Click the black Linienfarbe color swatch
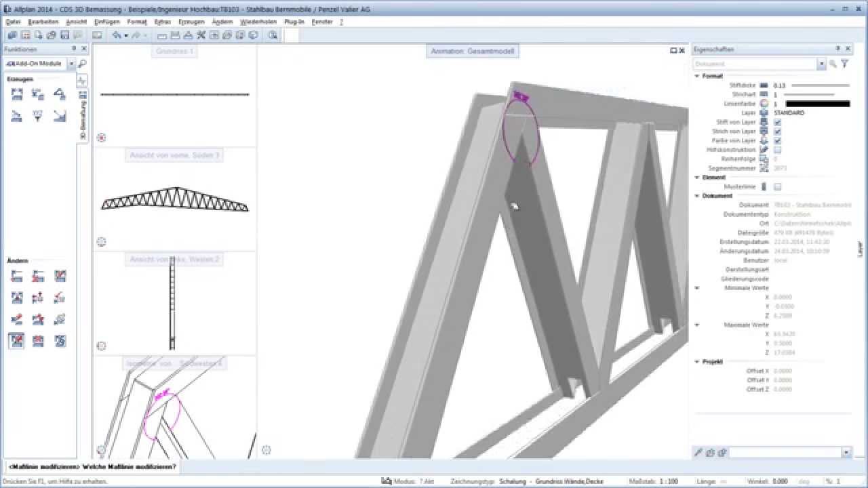Screen dimensions: 868x488 coord(818,104)
